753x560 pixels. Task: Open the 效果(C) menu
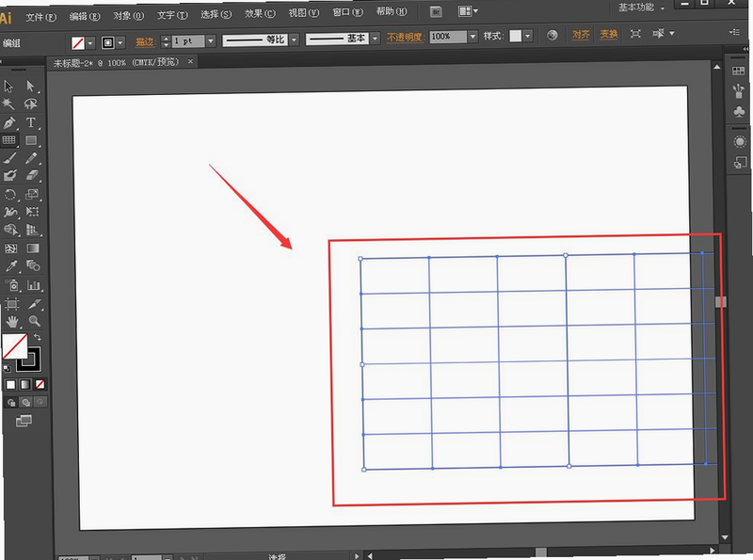click(260, 13)
